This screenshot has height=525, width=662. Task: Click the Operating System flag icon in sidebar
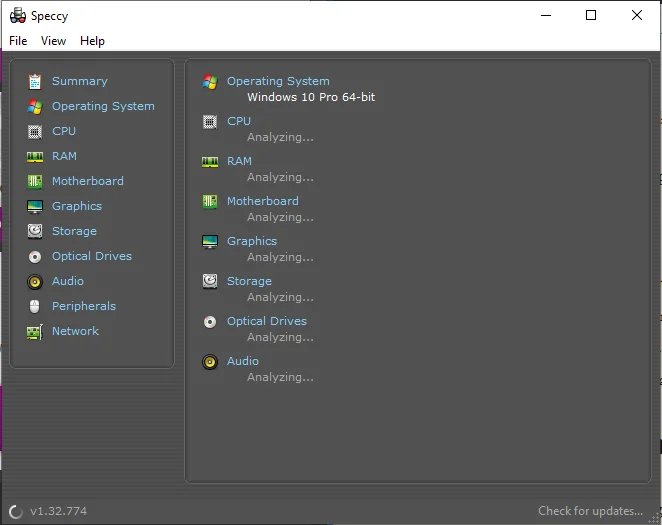(x=35, y=106)
